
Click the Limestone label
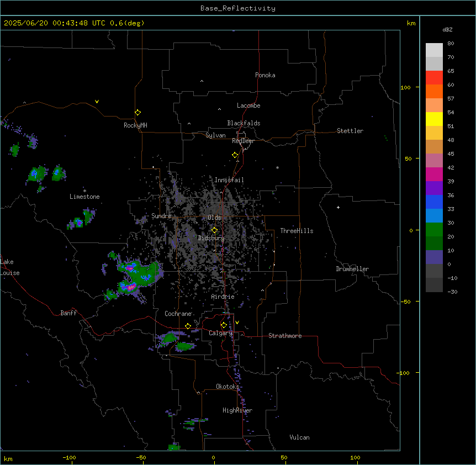(x=84, y=197)
